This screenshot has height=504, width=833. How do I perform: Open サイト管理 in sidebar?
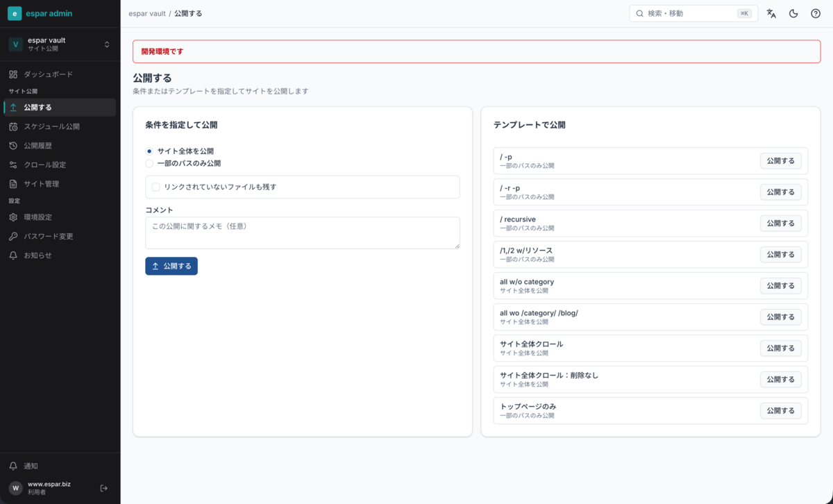pos(60,184)
